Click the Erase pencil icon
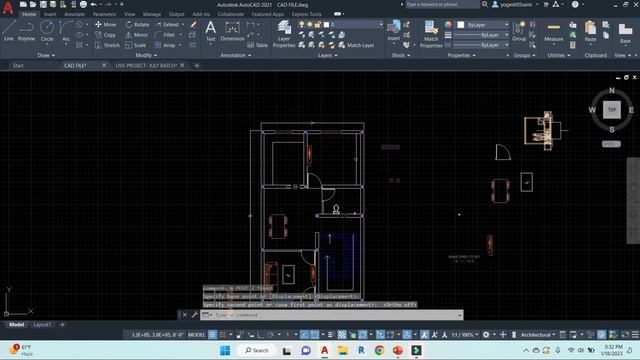 (193, 24)
